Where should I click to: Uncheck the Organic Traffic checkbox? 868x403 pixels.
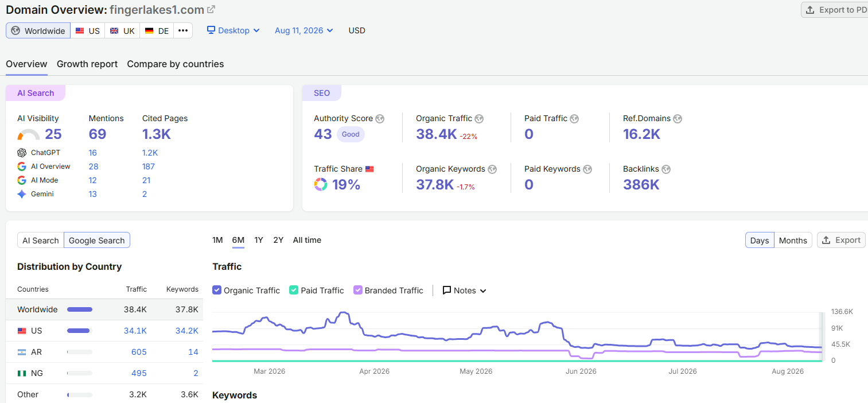(217, 290)
